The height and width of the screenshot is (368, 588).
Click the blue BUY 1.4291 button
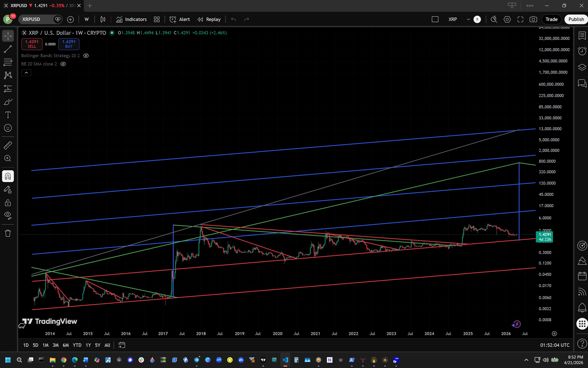tap(69, 44)
